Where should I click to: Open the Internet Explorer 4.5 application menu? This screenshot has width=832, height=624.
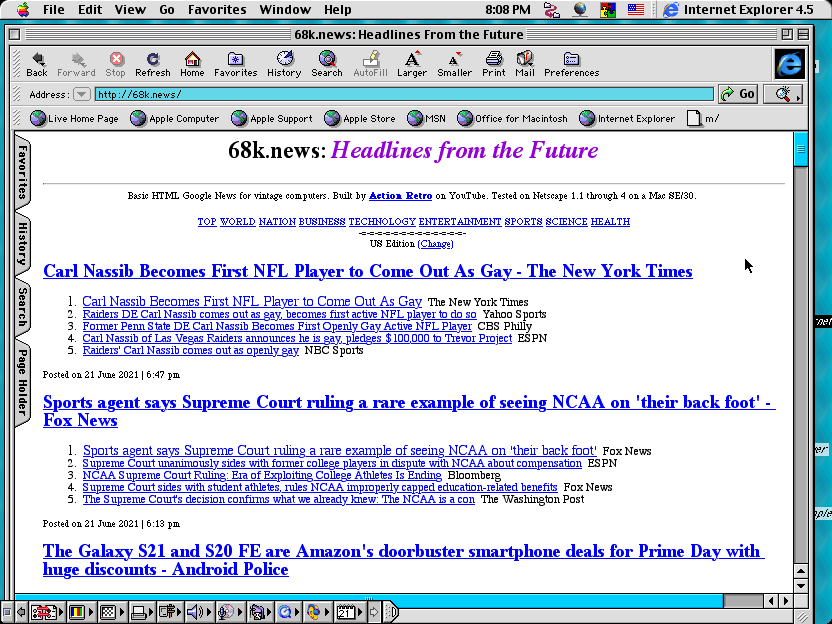(x=738, y=10)
